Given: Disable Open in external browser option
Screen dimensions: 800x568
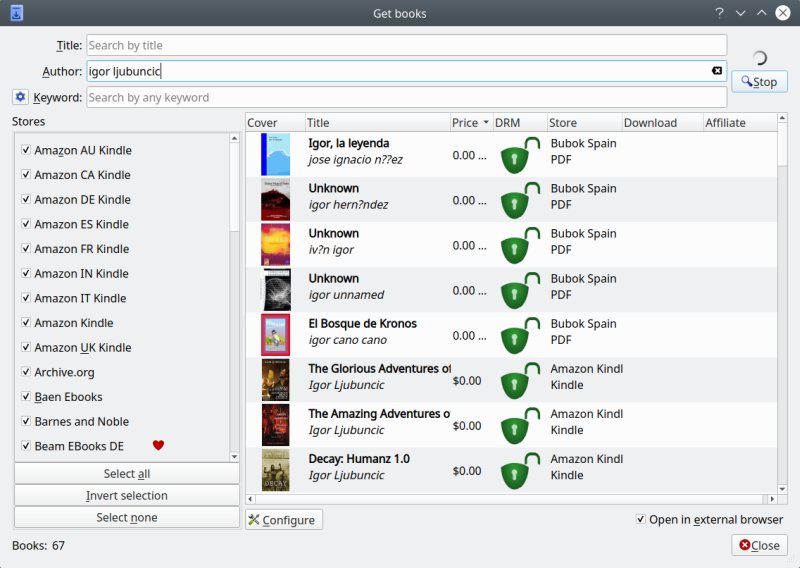Looking at the screenshot, I should pos(640,519).
